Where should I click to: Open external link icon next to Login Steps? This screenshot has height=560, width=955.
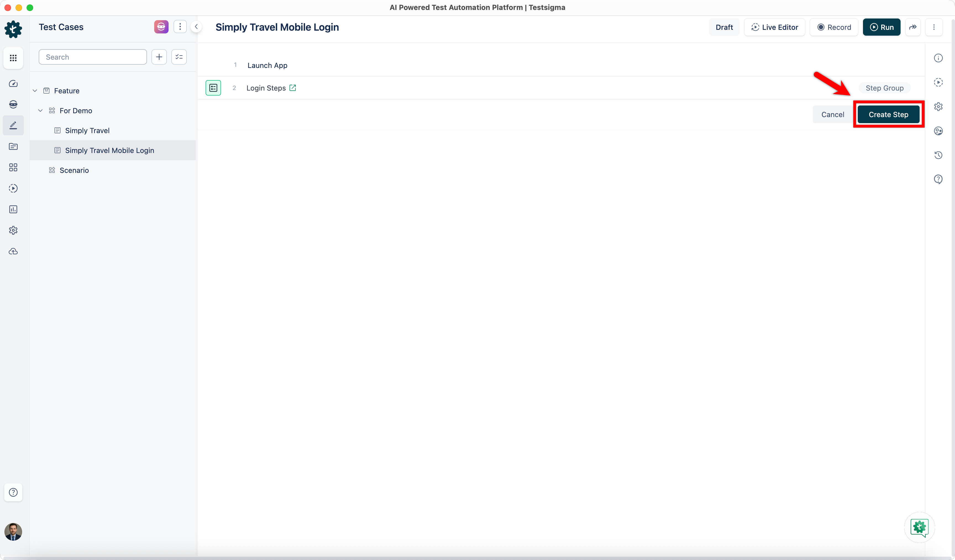[293, 88]
